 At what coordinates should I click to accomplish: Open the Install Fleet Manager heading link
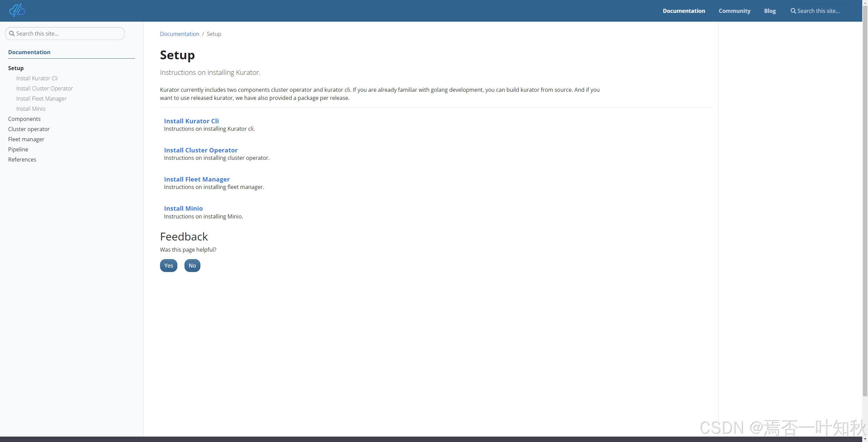pos(197,179)
